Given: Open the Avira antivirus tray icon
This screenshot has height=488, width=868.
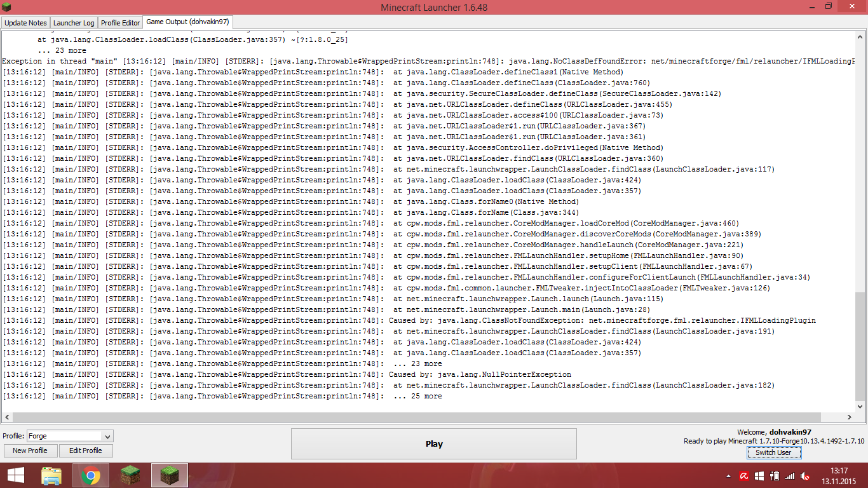Looking at the screenshot, I should pyautogui.click(x=743, y=476).
